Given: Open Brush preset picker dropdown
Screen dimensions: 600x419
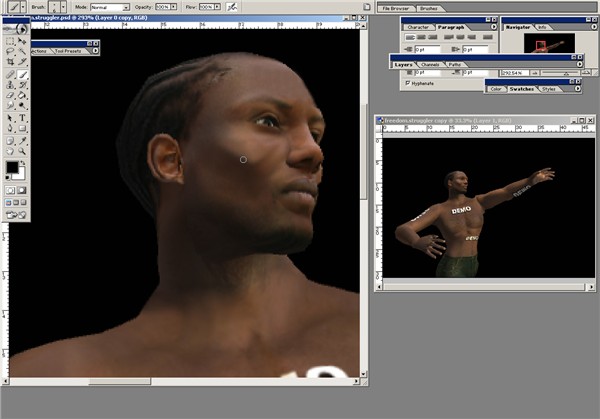Looking at the screenshot, I should point(63,7).
